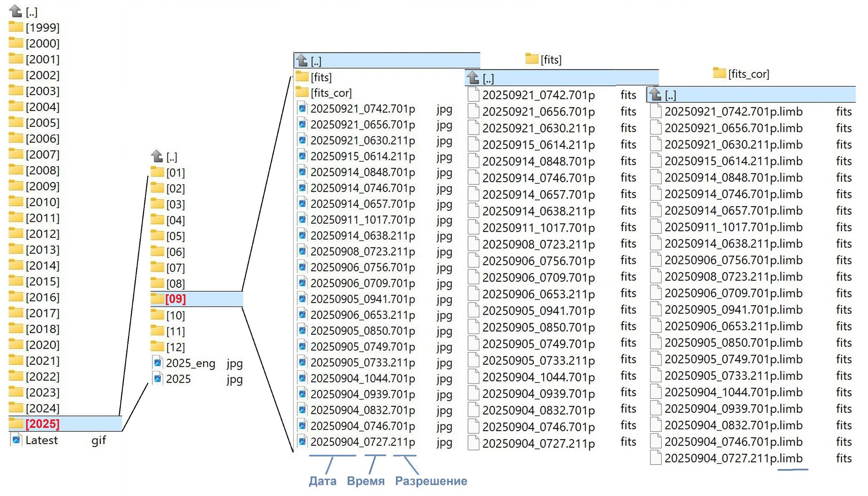
Task: Click the folder icon of 1999
Action: [16, 27]
